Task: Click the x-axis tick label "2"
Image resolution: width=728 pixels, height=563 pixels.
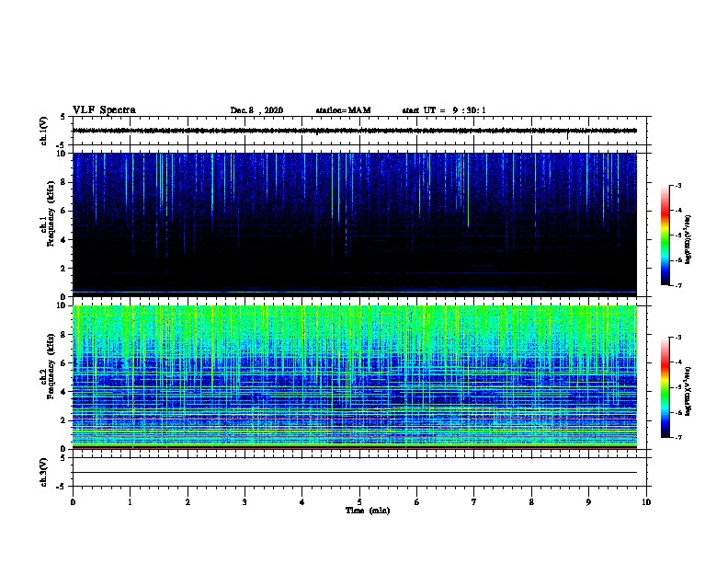Action: pyautogui.click(x=188, y=501)
